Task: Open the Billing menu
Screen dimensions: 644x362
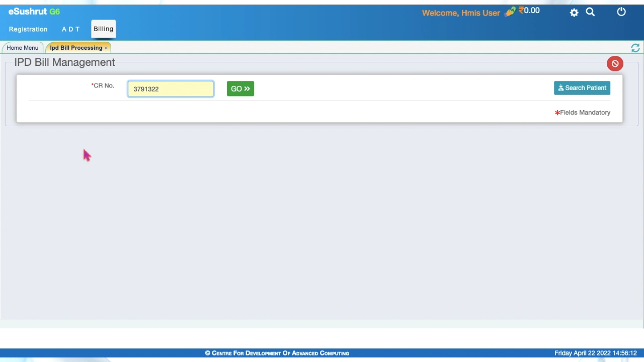Action: tap(103, 29)
